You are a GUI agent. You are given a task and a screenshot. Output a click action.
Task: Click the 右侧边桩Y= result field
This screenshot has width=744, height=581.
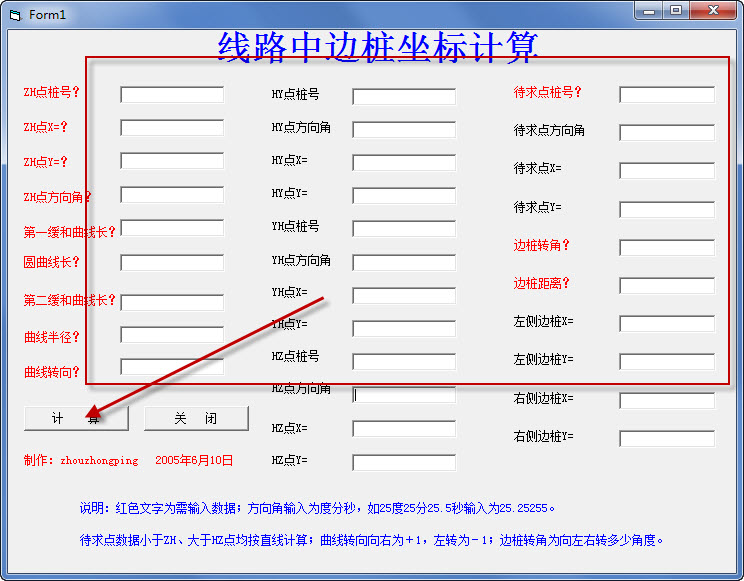pyautogui.click(x=667, y=439)
